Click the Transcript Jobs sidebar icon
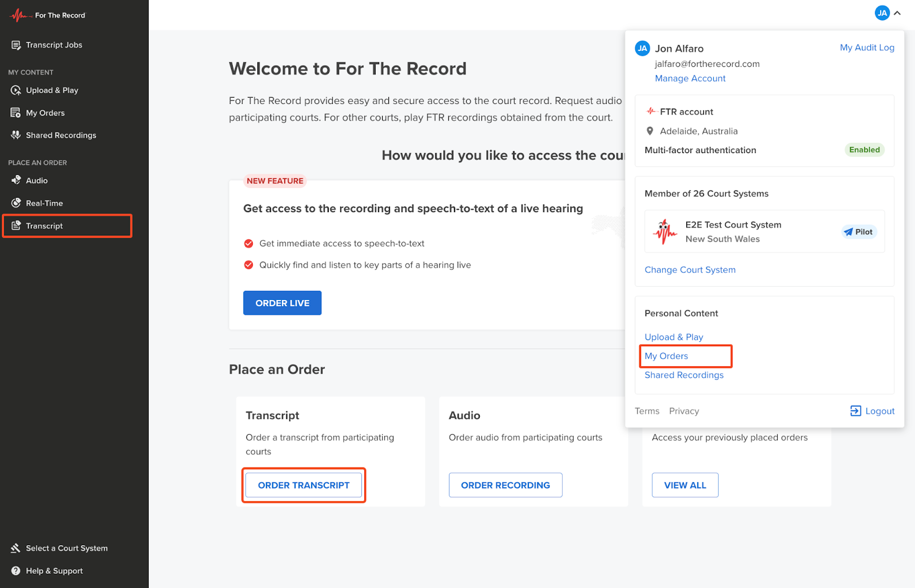 tap(16, 45)
